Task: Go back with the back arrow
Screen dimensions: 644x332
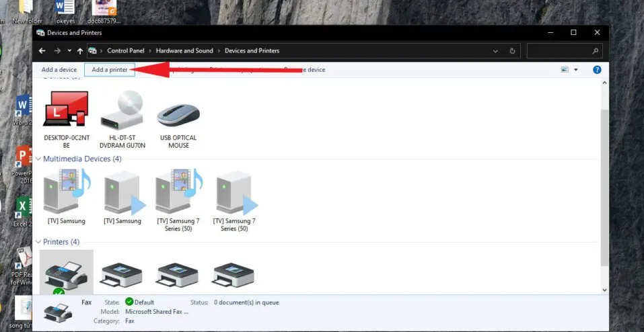Action: coord(42,51)
